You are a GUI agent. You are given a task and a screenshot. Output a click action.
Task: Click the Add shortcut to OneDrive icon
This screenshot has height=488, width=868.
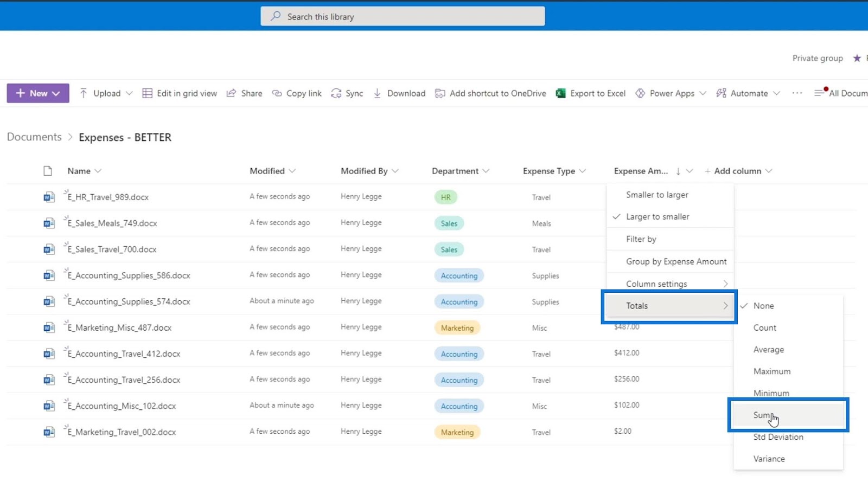(x=440, y=93)
